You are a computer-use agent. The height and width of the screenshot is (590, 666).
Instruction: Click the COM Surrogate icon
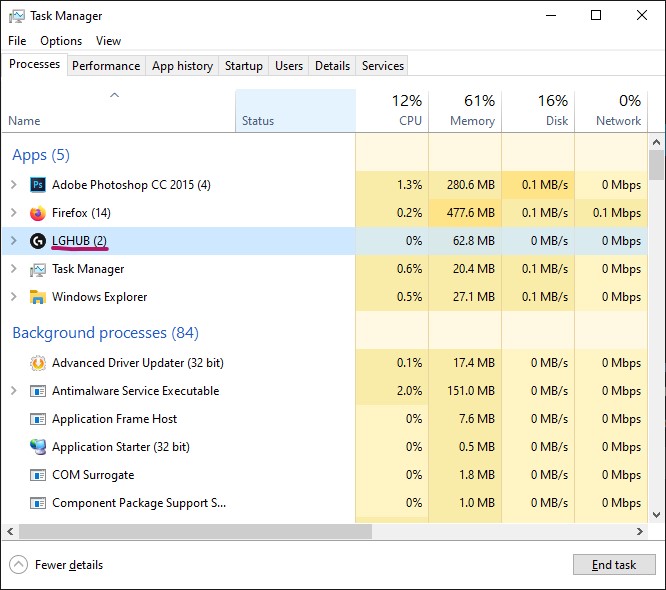(x=38, y=475)
